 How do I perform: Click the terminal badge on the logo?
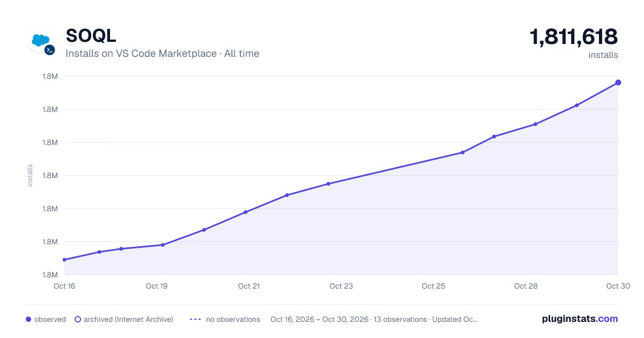pyautogui.click(x=49, y=50)
